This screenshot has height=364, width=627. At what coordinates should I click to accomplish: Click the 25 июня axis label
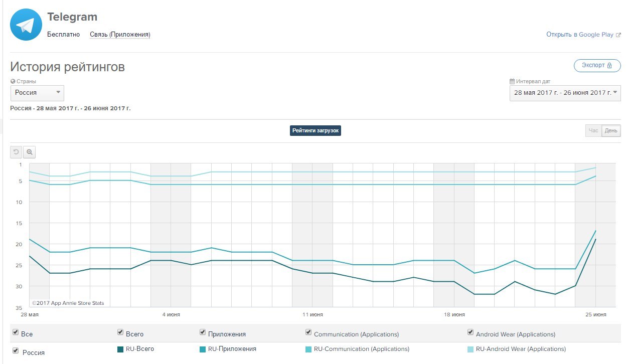point(595,315)
